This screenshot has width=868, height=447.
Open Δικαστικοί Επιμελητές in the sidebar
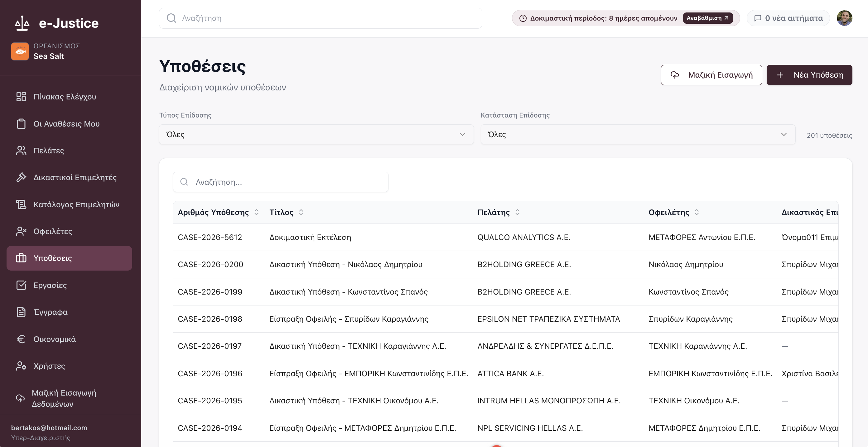click(x=70, y=177)
